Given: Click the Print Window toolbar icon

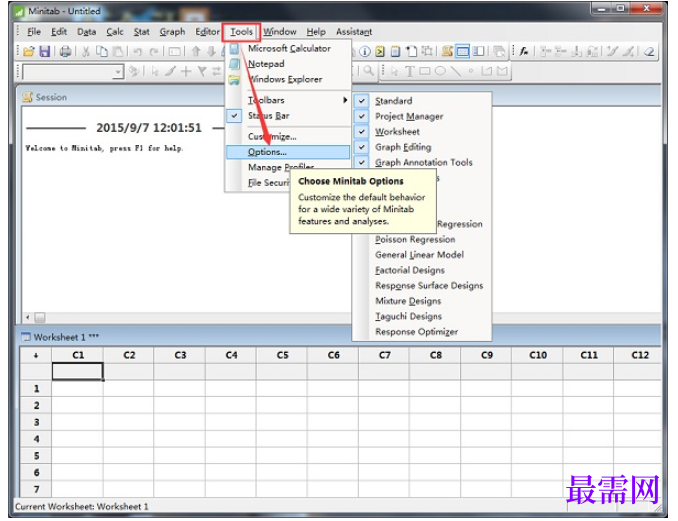Looking at the screenshot, I should (x=65, y=51).
